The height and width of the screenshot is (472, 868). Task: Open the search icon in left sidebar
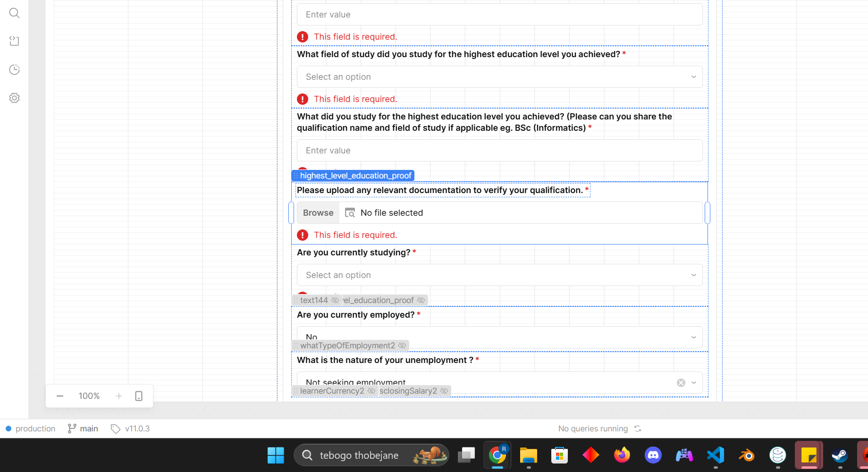point(14,13)
